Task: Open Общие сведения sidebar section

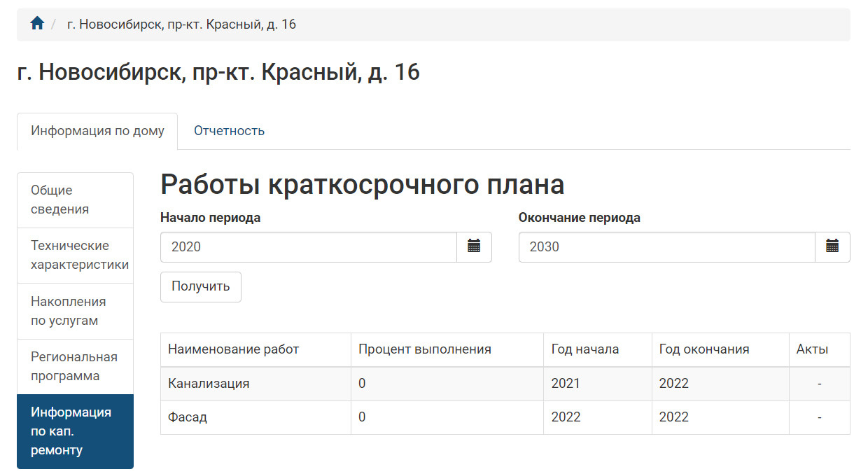Action: (x=75, y=200)
